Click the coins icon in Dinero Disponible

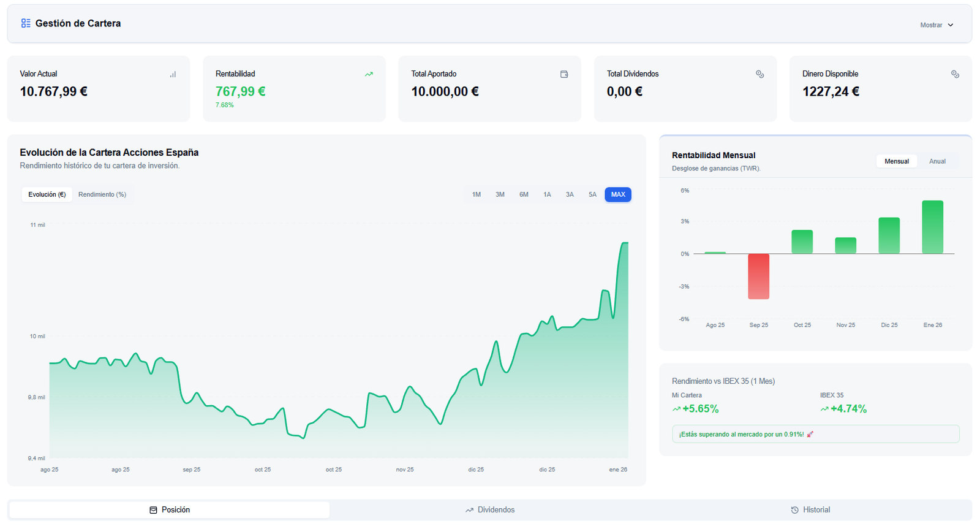tap(955, 74)
